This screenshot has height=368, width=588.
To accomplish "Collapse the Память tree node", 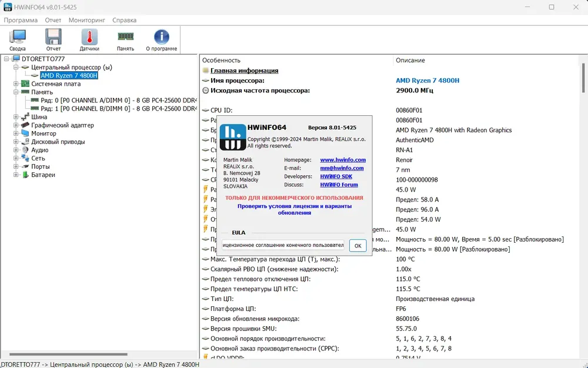I will (x=16, y=92).
